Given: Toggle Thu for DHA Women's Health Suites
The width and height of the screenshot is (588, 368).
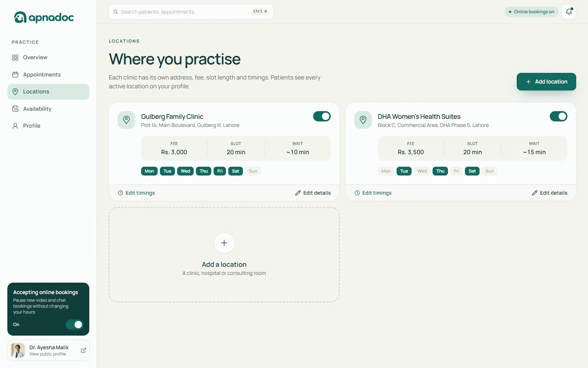Looking at the screenshot, I should click(x=440, y=171).
